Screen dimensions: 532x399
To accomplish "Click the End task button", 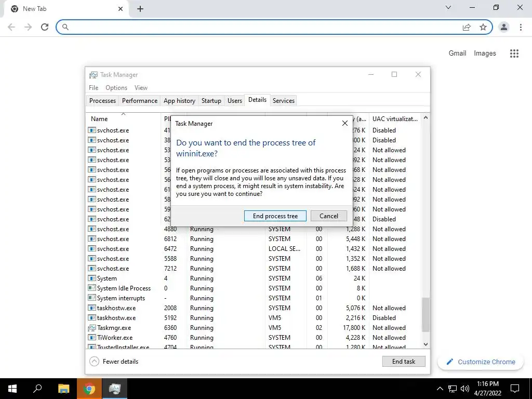I will [403, 362].
